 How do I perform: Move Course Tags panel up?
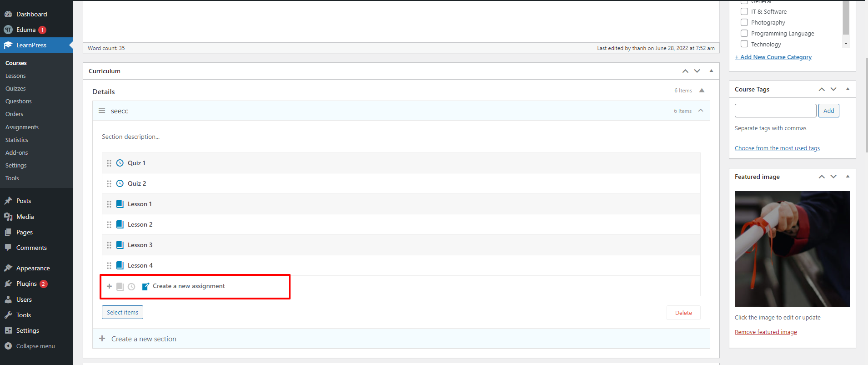click(822, 89)
